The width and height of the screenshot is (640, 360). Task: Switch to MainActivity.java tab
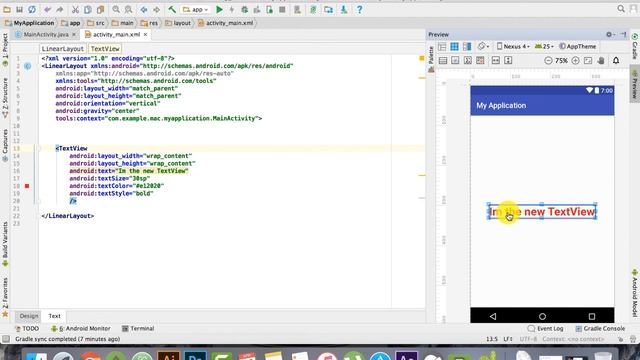tap(45, 35)
